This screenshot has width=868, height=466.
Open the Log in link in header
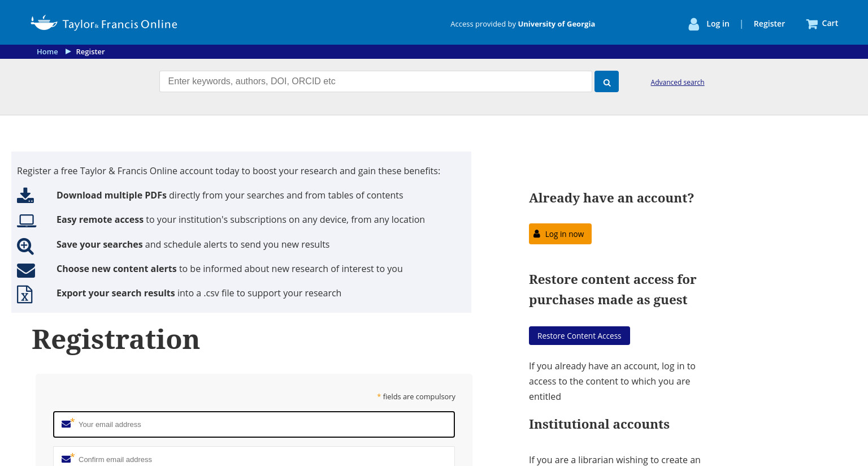[718, 24]
